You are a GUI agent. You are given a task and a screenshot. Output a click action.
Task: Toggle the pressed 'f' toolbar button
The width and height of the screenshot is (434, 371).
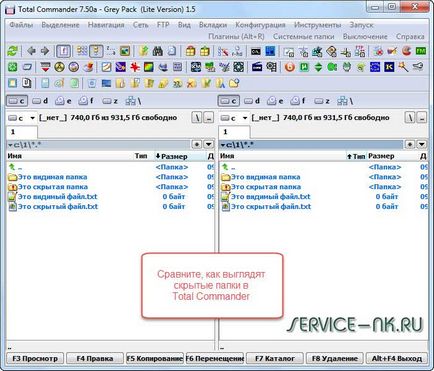click(63, 51)
